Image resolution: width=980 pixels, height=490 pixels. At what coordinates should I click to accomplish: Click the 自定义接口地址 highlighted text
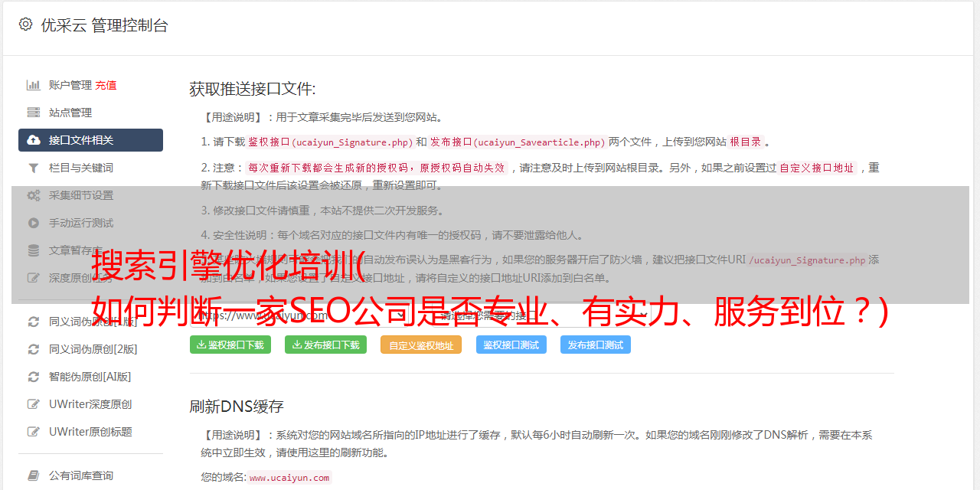pos(817,168)
